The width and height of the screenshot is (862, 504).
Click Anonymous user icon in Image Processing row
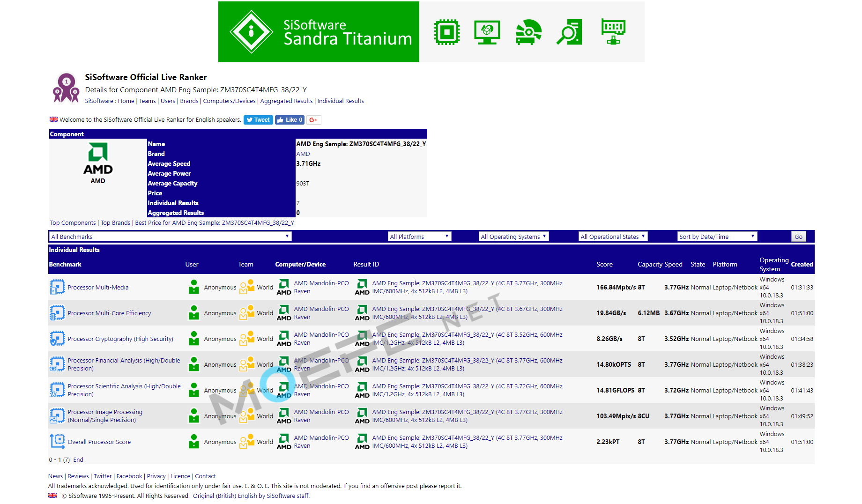(x=194, y=416)
